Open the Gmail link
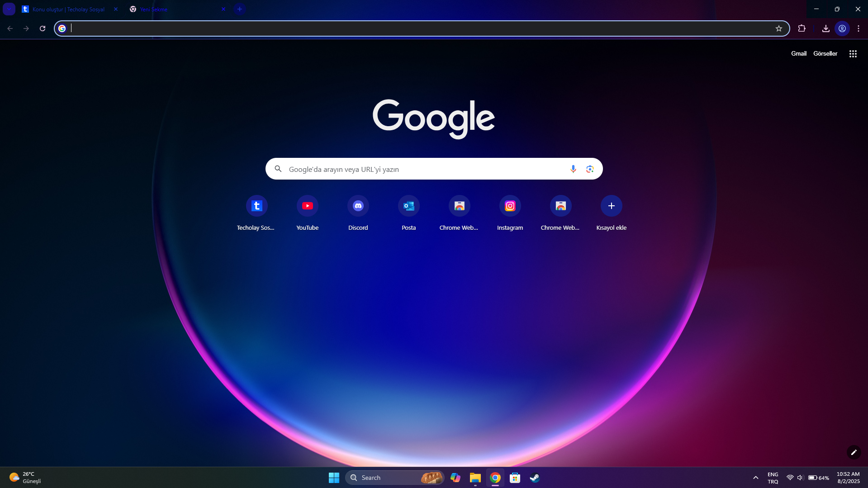868x488 pixels. [799, 53]
